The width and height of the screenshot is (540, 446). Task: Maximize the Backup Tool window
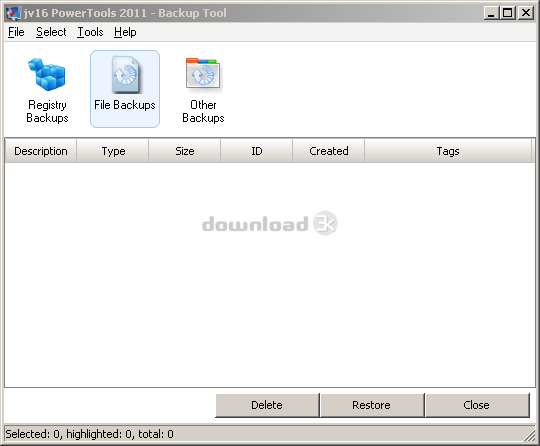tap(508, 13)
